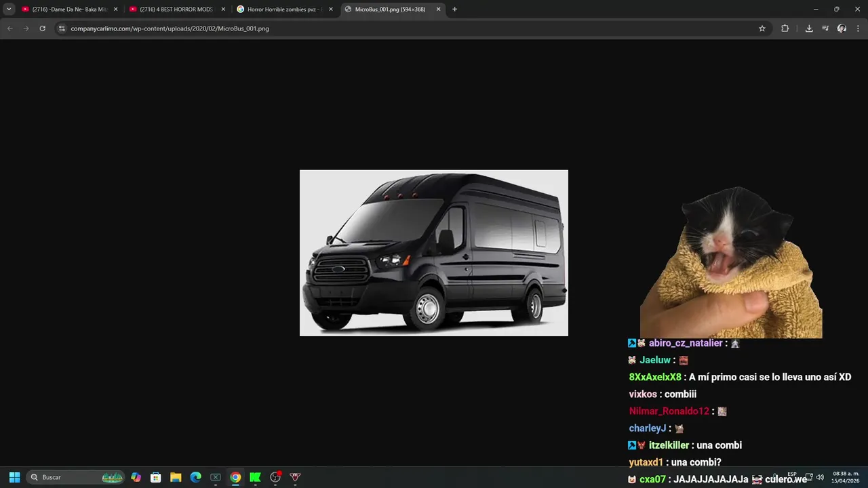Open OBS Studio from the taskbar

275,477
